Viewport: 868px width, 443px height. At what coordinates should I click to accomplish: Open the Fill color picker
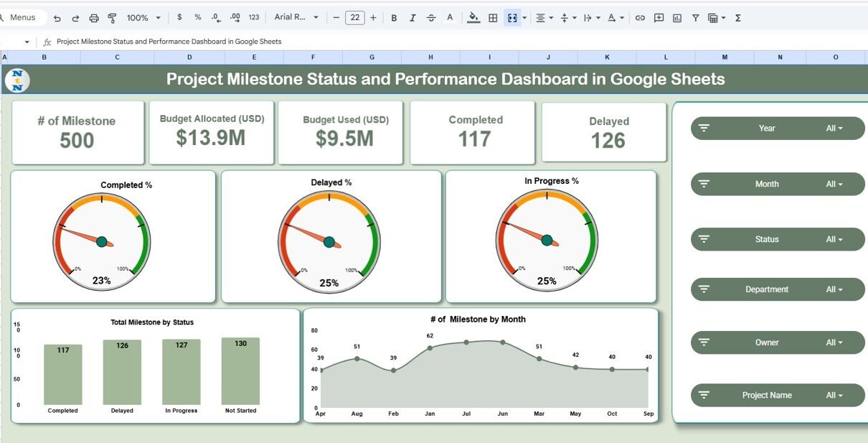[x=473, y=18]
